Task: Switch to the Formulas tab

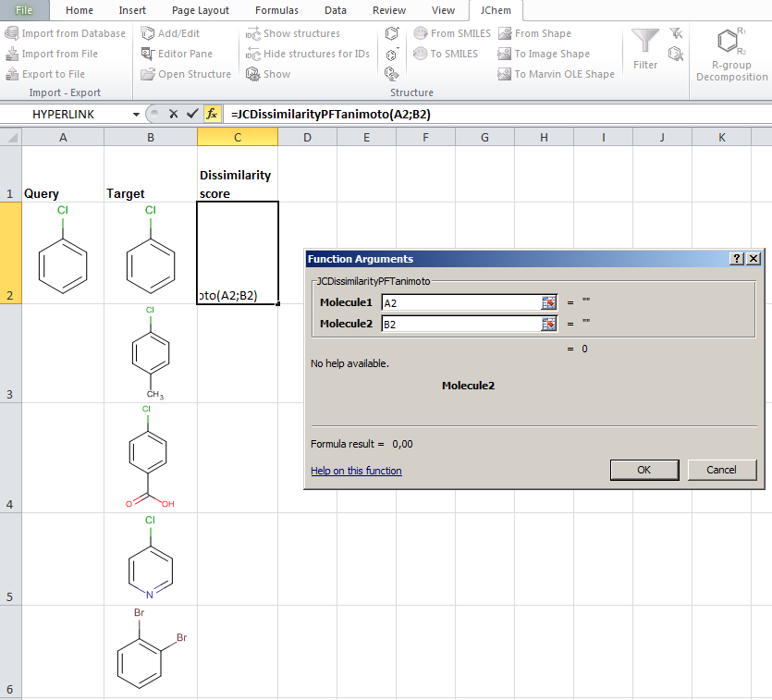Action: [x=276, y=10]
